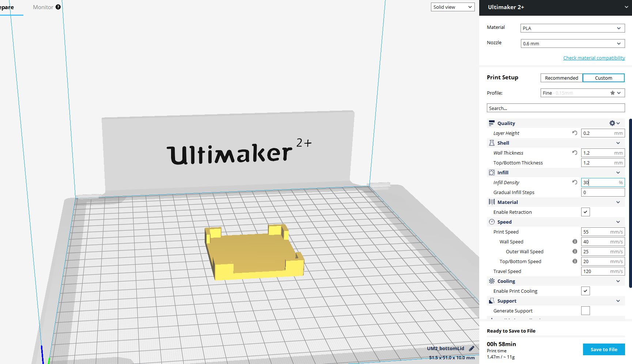Click the Layer Height value field
The image size is (632, 364).
pos(603,133)
